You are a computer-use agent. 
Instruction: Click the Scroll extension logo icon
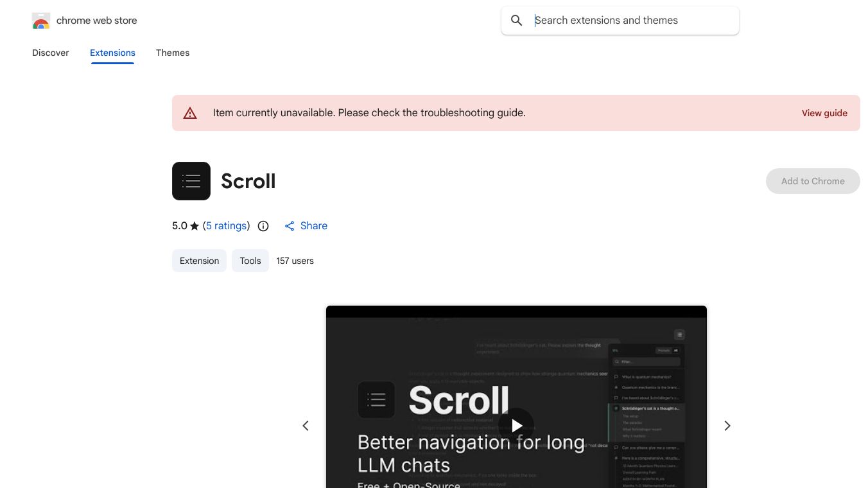point(191,181)
